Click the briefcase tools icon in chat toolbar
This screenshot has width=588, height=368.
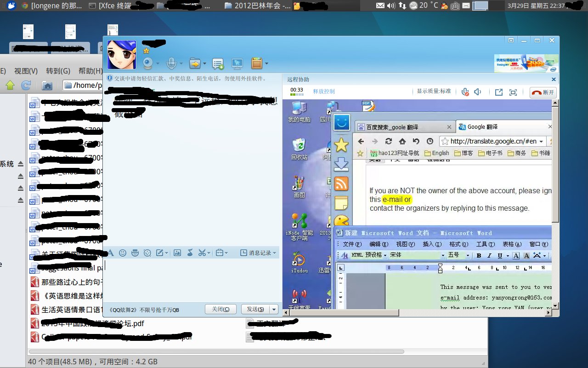pos(220,253)
